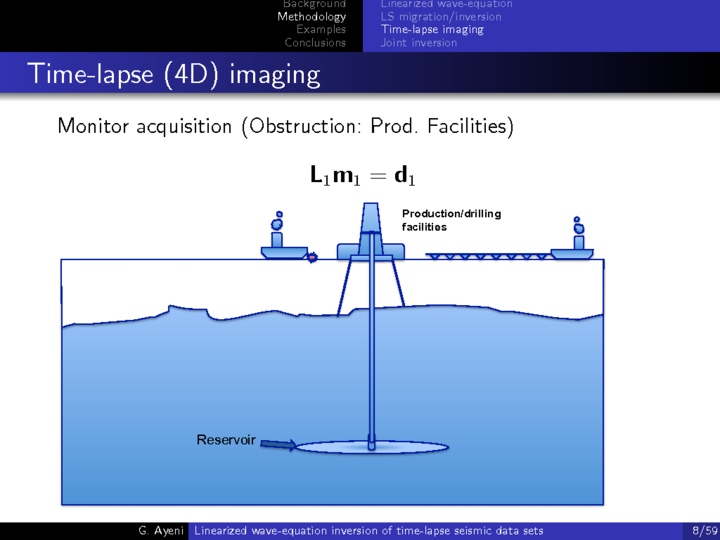Select Time-lapse imaging subsection

point(431,30)
